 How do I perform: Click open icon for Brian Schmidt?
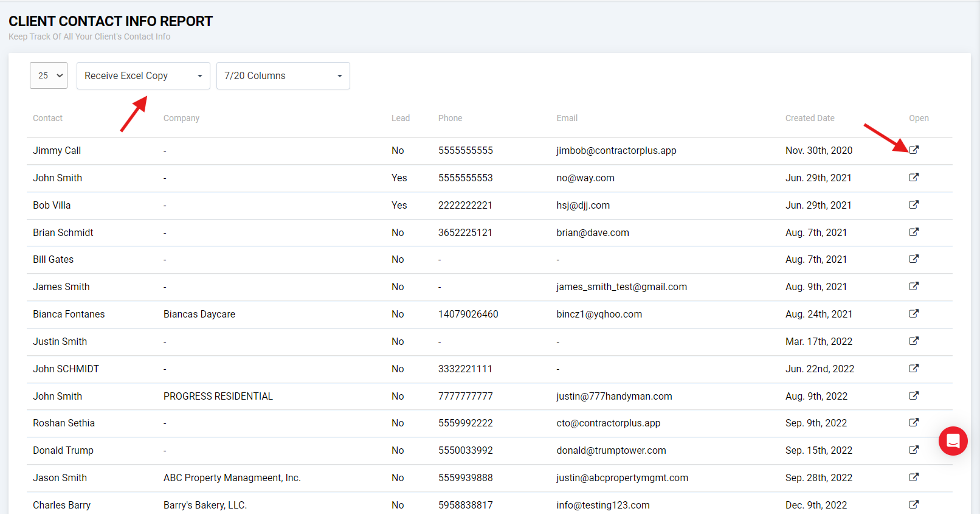914,232
